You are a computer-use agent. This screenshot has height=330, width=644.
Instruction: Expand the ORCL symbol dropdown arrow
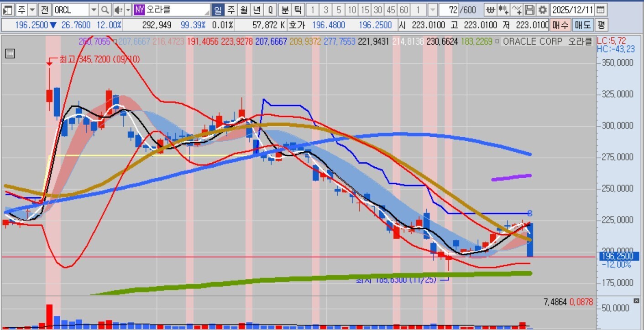[x=94, y=10]
